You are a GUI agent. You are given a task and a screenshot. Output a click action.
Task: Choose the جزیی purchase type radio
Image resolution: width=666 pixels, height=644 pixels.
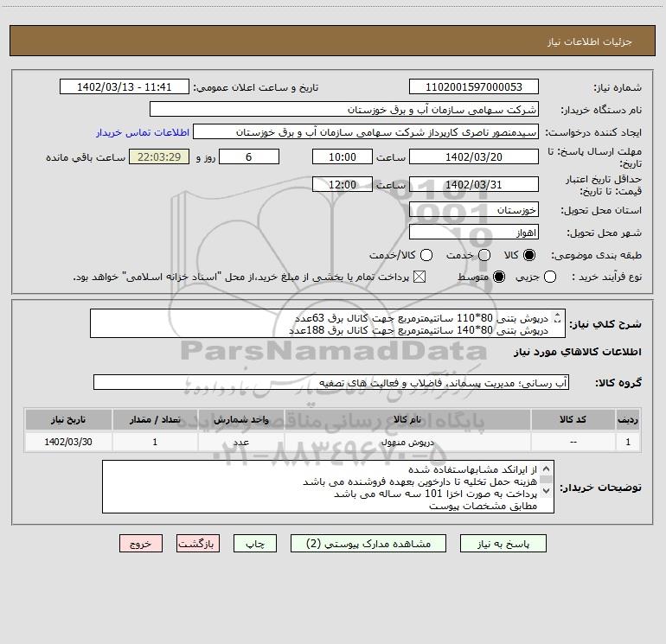tap(550, 277)
